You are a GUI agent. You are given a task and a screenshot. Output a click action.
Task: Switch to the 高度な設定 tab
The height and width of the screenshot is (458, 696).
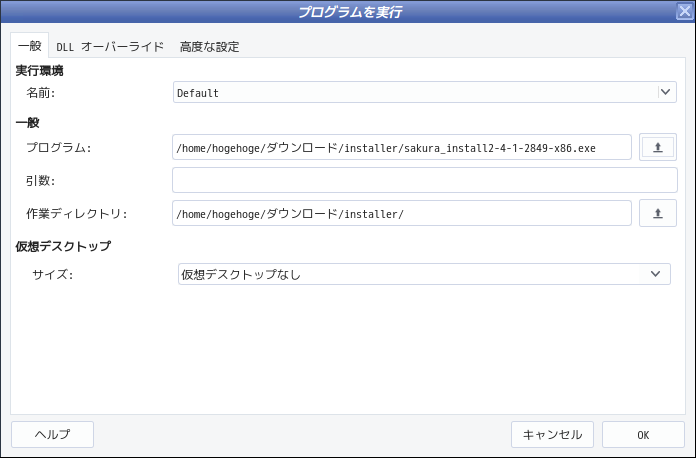[x=210, y=47]
